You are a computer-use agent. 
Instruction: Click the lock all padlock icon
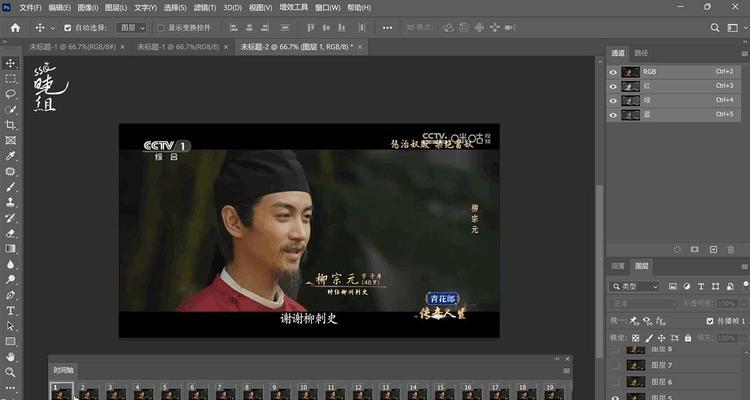688,338
